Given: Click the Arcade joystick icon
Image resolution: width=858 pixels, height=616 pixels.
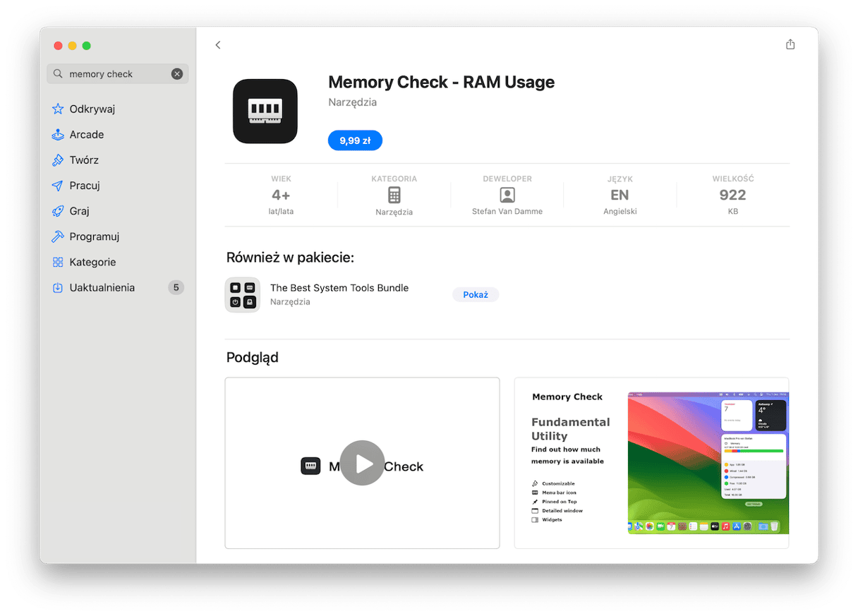Looking at the screenshot, I should (x=58, y=135).
